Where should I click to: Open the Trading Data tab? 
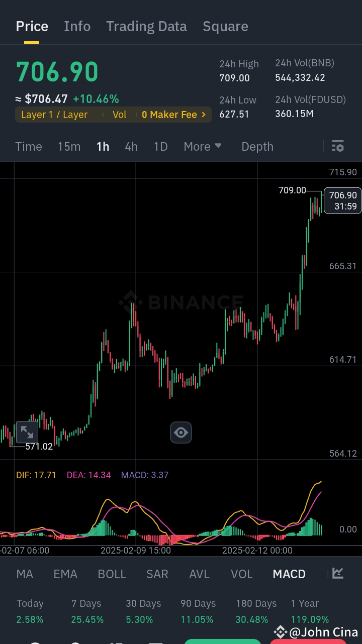click(x=146, y=26)
